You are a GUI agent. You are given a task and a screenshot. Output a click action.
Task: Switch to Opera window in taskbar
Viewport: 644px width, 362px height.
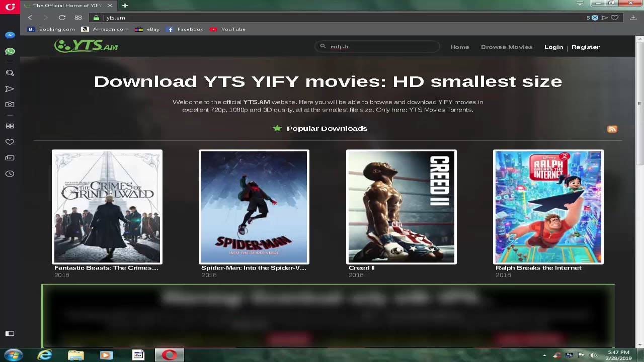pyautogui.click(x=170, y=355)
